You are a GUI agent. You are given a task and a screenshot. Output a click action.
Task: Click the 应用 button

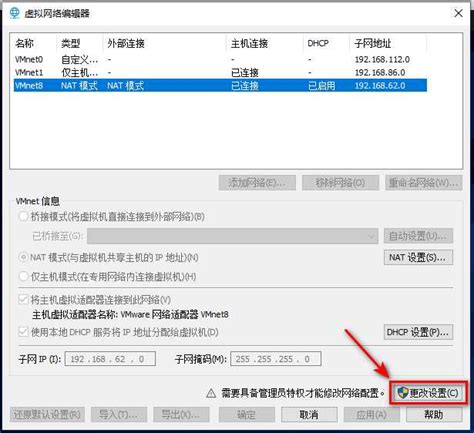372,415
